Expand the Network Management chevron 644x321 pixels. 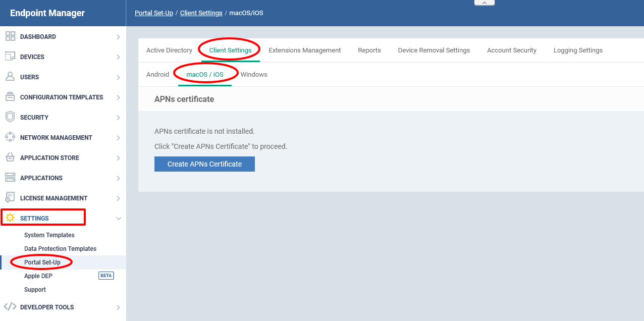click(x=118, y=138)
